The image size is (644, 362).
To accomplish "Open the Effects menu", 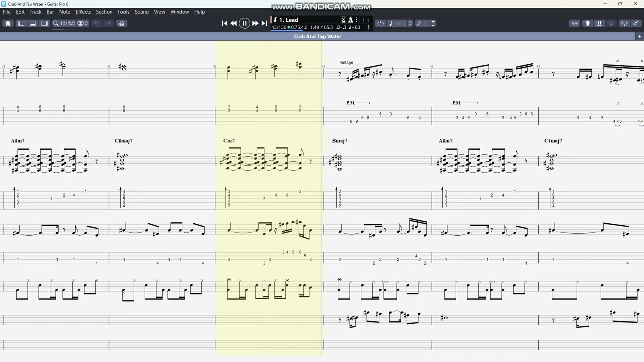I will click(83, 12).
